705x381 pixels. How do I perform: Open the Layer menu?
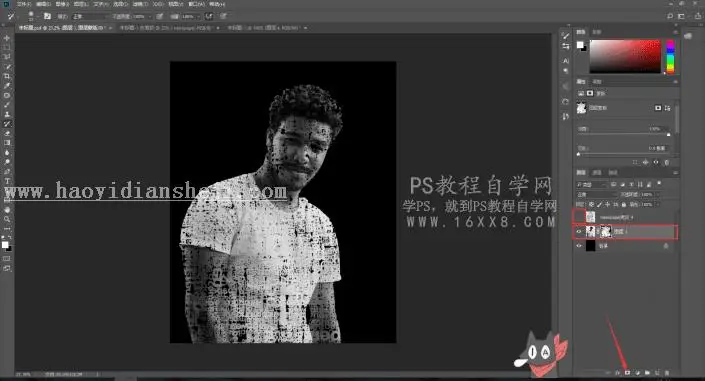point(81,4)
